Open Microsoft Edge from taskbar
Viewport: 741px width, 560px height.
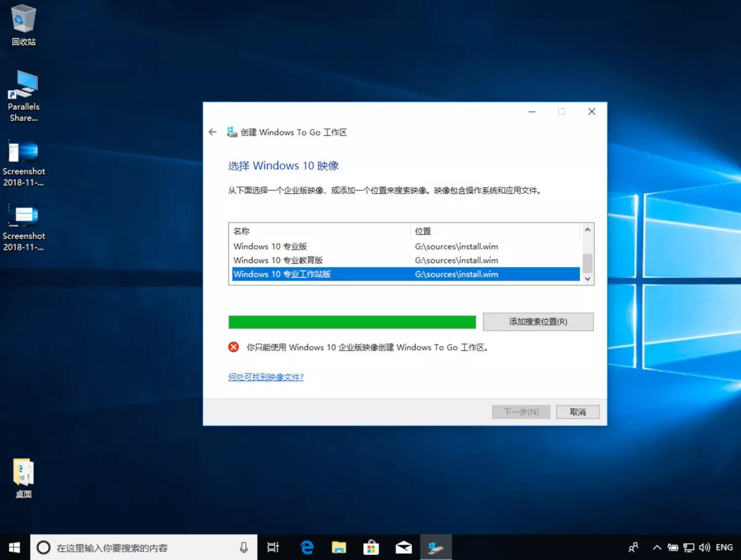click(x=307, y=547)
